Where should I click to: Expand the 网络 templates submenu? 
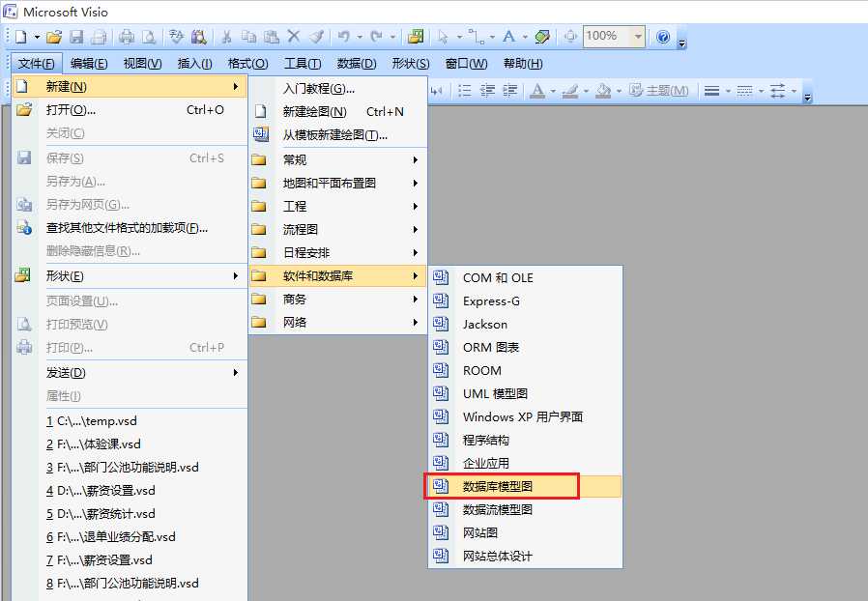point(337,323)
